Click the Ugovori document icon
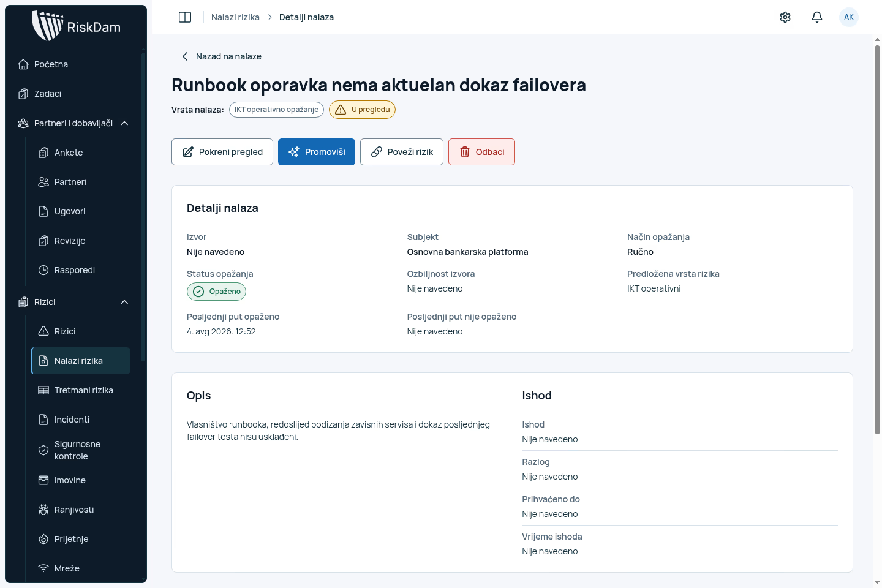The width and height of the screenshot is (882, 588). pos(43,211)
